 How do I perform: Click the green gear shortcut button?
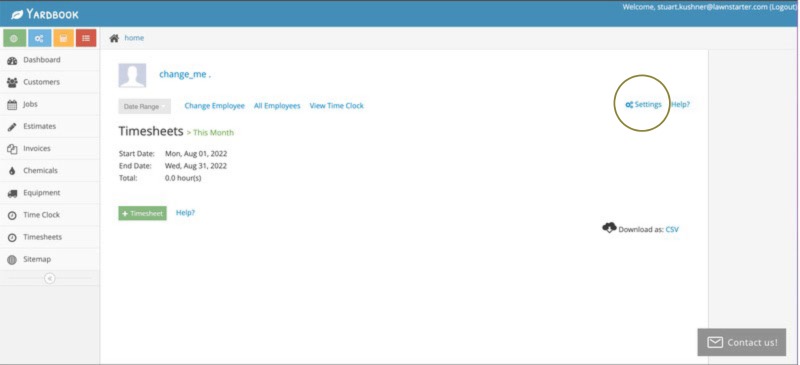[x=14, y=38]
